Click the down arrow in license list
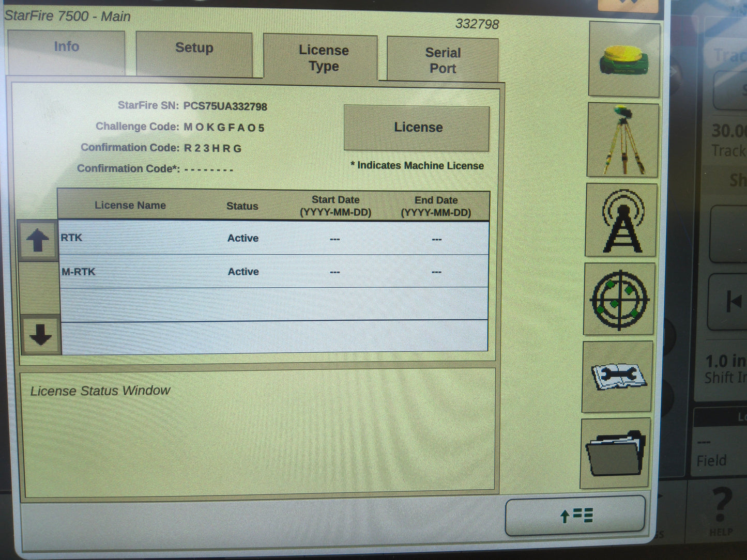Viewport: 747px width, 560px height. coord(41,336)
